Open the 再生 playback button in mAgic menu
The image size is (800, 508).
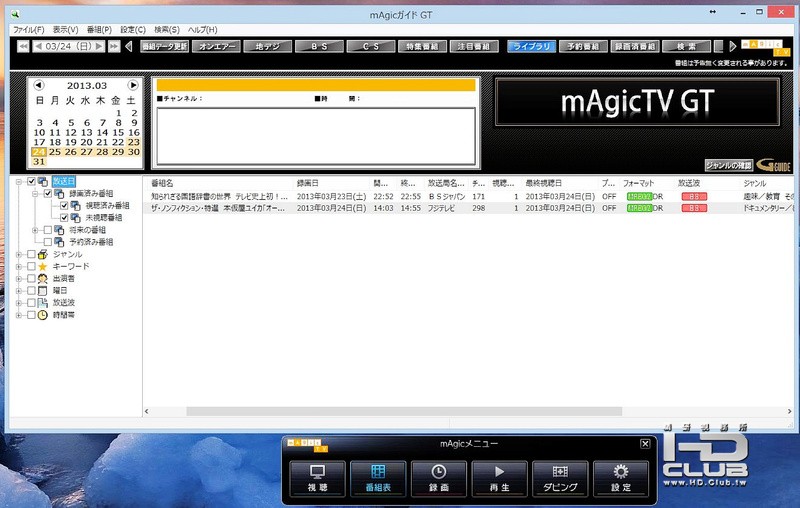click(499, 478)
